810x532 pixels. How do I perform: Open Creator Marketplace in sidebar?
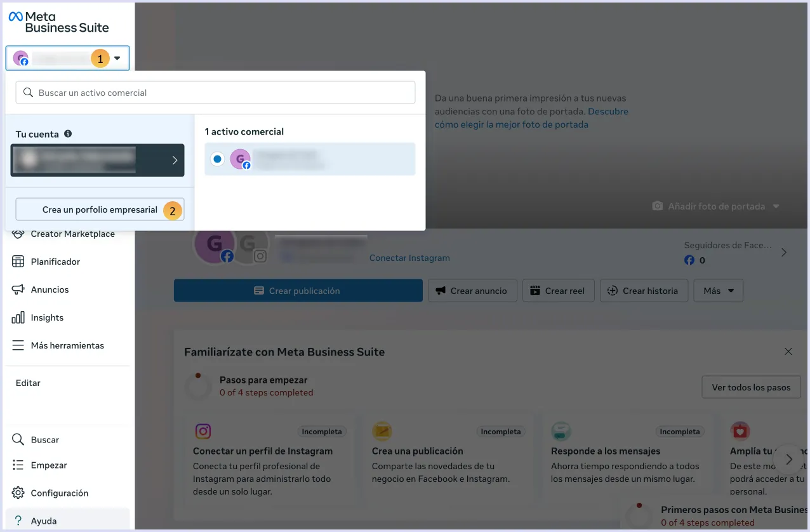pyautogui.click(x=72, y=234)
